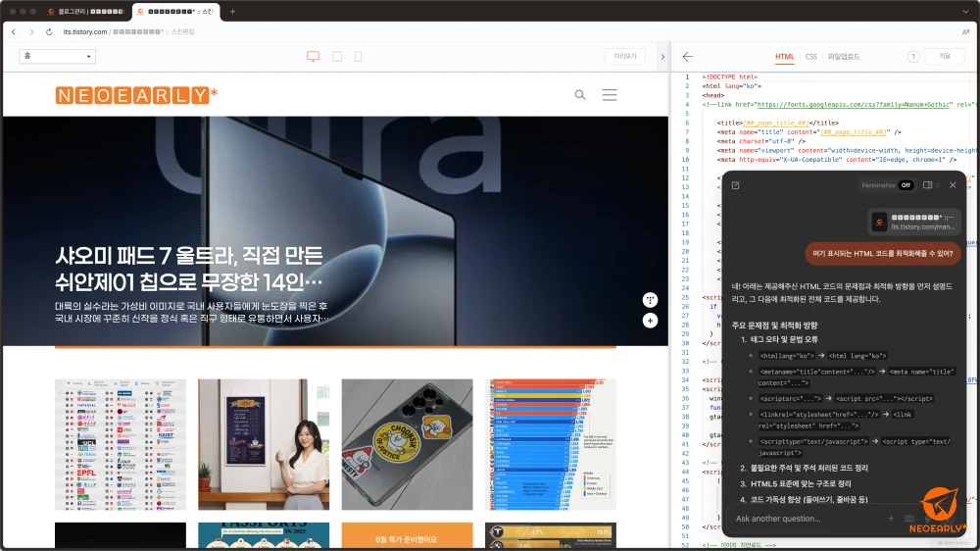Image resolution: width=980 pixels, height=551 pixels.
Task: Switch to the HTML tab
Action: (x=784, y=56)
